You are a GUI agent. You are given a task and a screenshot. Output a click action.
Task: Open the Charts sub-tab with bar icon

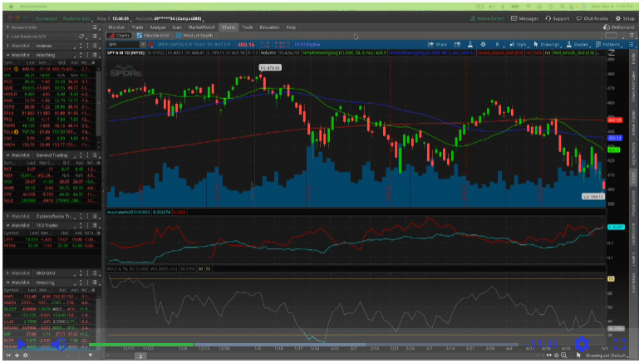[119, 36]
